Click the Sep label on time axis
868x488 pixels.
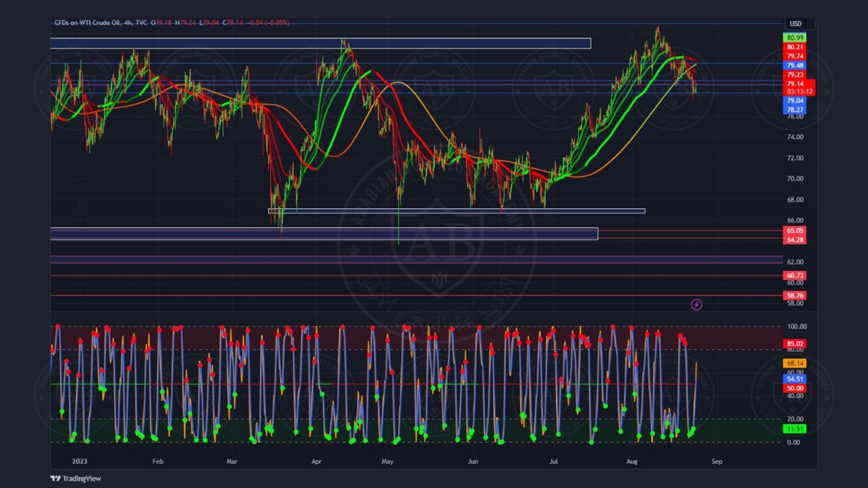point(716,461)
